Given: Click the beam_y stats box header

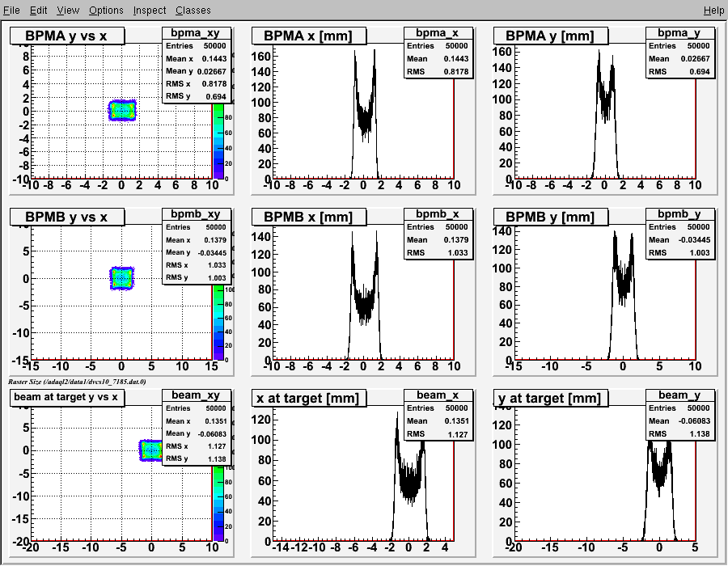Looking at the screenshot, I should 679,395.
